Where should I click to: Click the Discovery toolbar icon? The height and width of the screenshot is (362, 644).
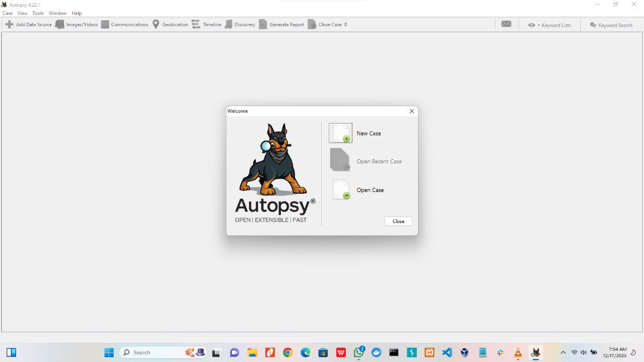click(x=228, y=24)
